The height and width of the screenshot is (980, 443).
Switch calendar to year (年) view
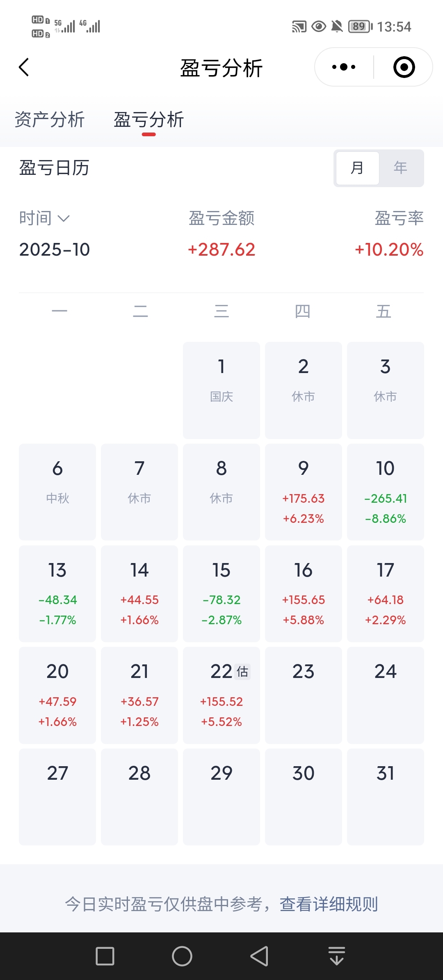[400, 168]
